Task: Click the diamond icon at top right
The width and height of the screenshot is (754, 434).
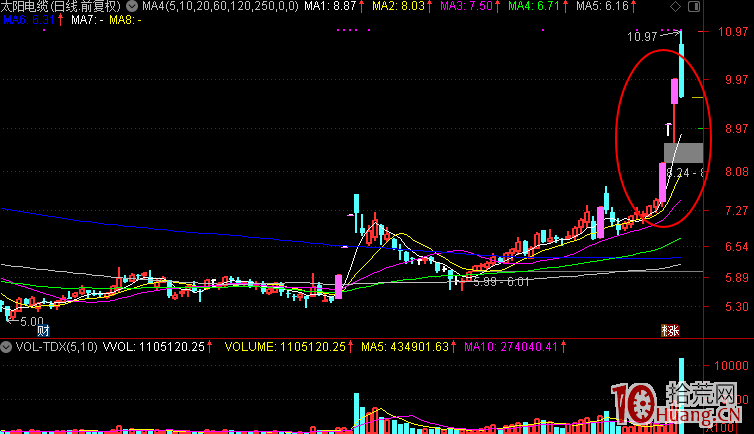Action: point(676,6)
